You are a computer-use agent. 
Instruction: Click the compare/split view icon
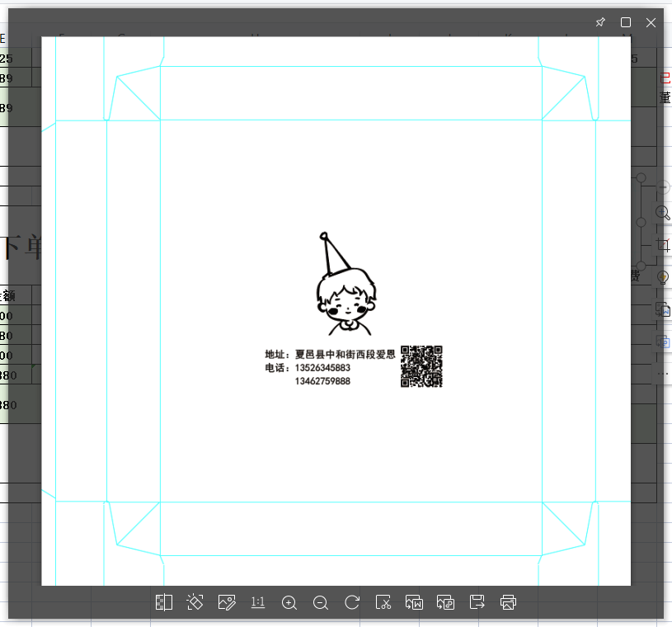pyautogui.click(x=164, y=602)
